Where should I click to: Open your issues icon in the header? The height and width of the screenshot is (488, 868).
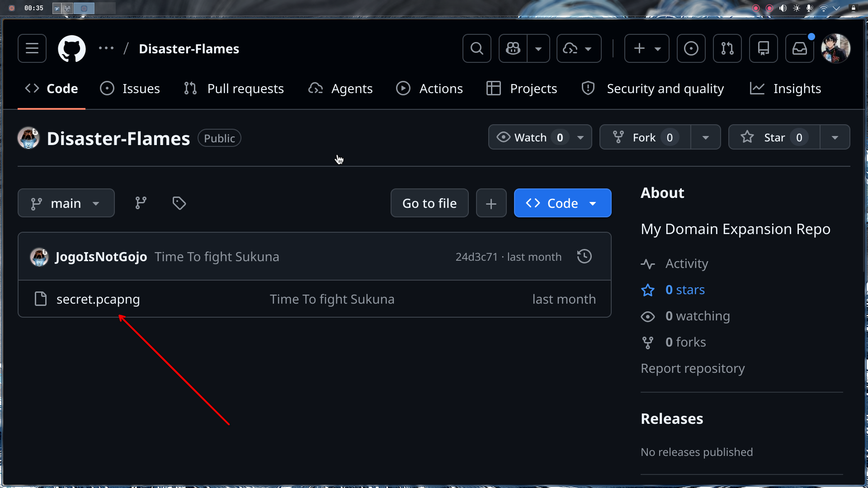pos(691,48)
